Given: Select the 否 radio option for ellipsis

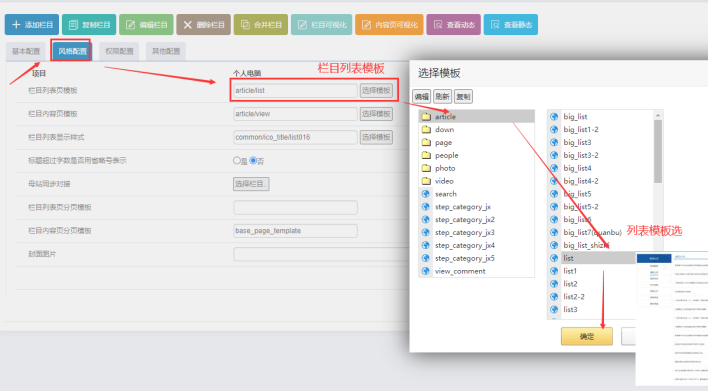Looking at the screenshot, I should 253,160.
